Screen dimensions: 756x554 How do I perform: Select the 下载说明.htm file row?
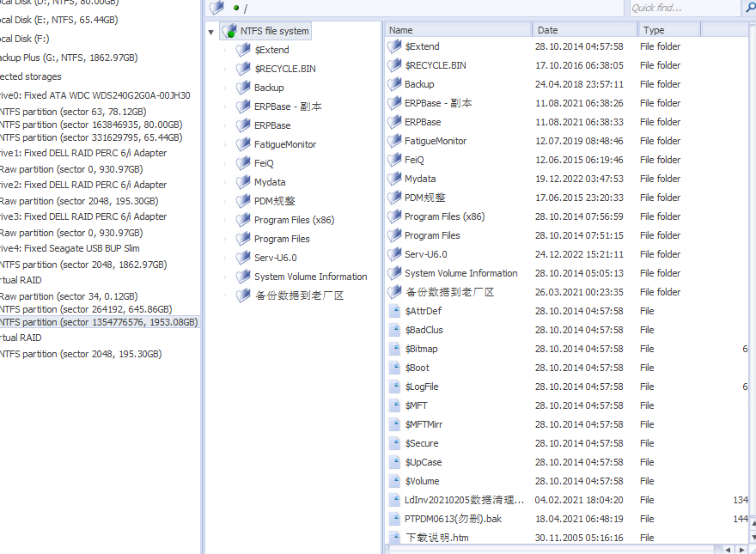(567, 537)
